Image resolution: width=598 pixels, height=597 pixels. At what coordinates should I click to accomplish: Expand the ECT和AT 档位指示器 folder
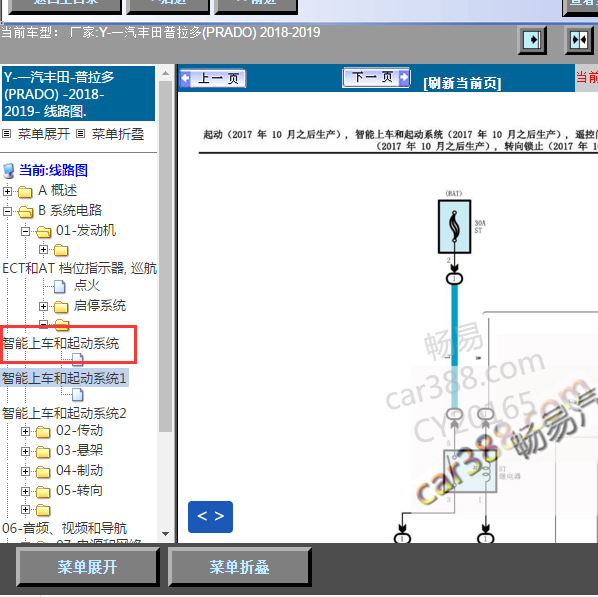tap(43, 249)
